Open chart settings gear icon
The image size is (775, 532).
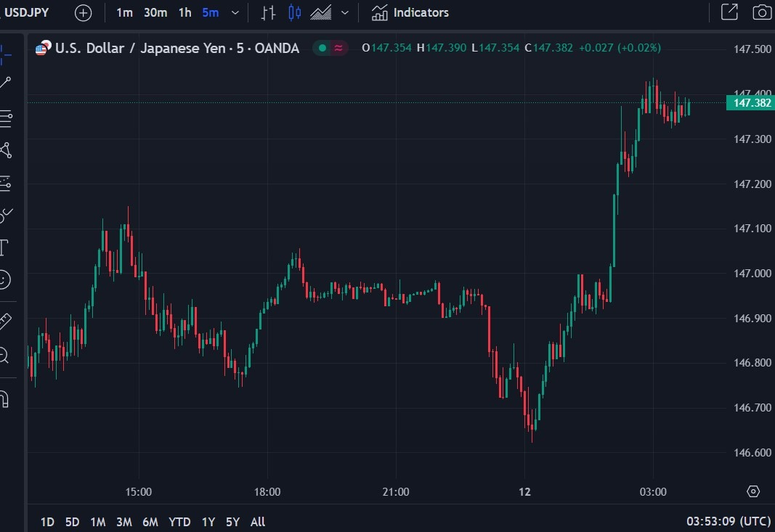point(752,491)
